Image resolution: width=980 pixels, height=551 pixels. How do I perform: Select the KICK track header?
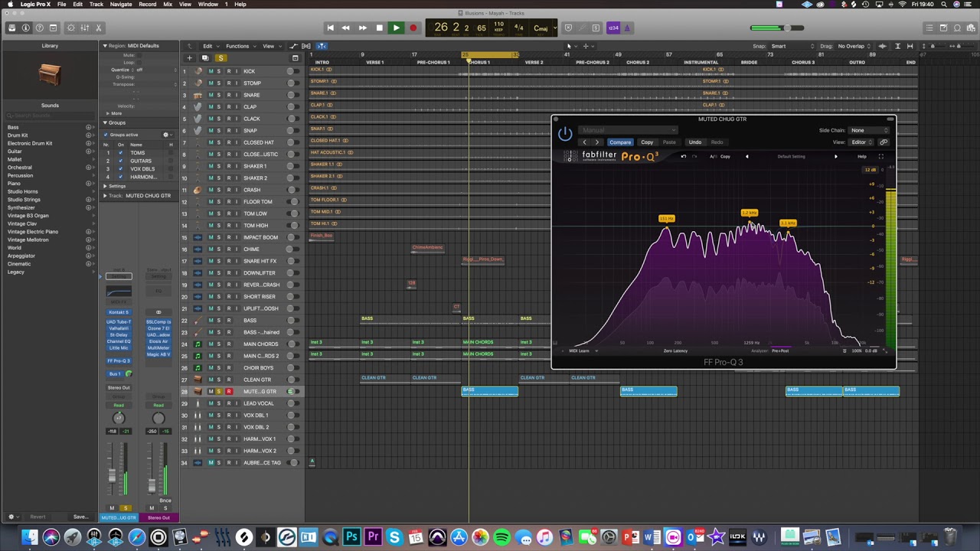(243, 71)
